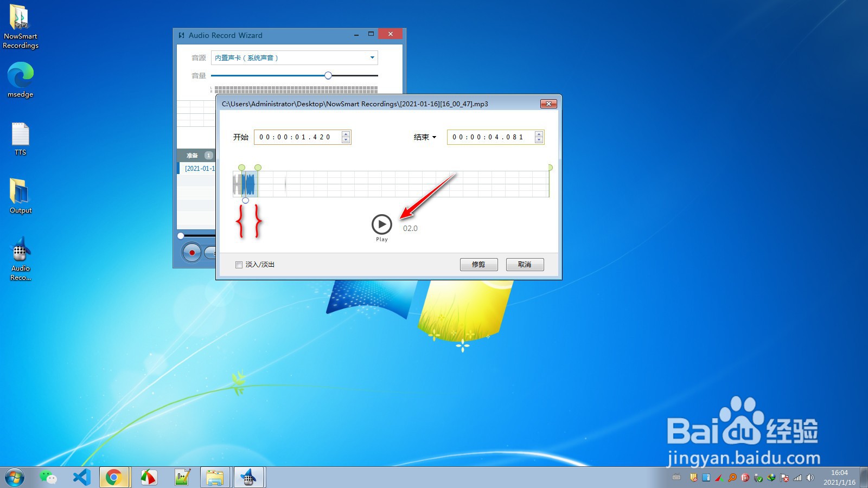Click the playback position slider knob in Wizard
868x488 pixels.
pos(181,236)
